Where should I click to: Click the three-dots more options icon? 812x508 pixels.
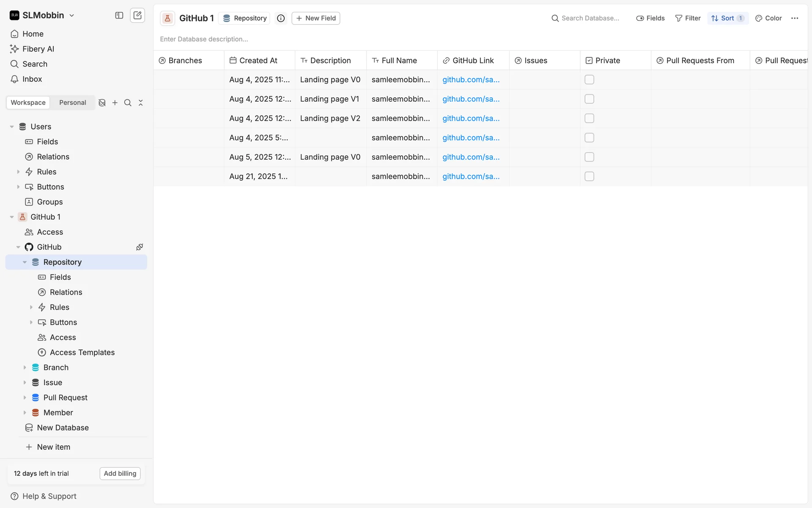point(795,18)
